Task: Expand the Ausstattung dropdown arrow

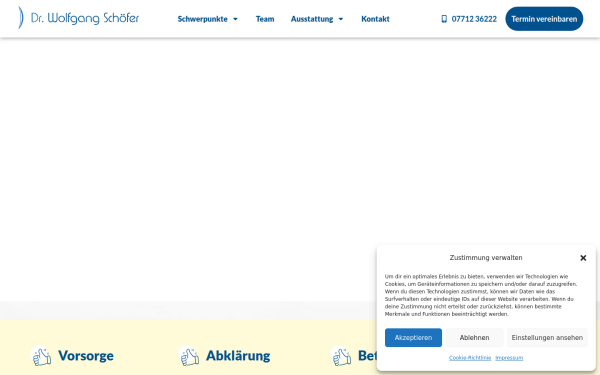Action: coord(341,19)
